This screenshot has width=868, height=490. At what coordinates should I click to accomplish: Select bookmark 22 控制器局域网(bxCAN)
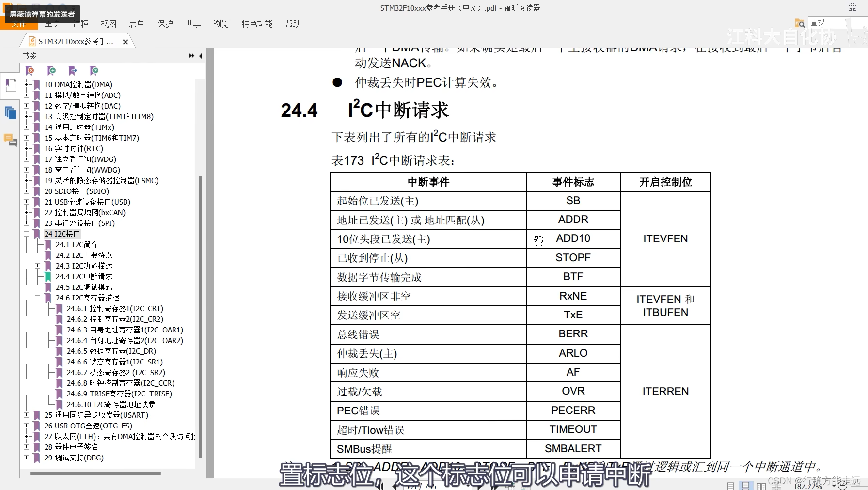click(85, 212)
